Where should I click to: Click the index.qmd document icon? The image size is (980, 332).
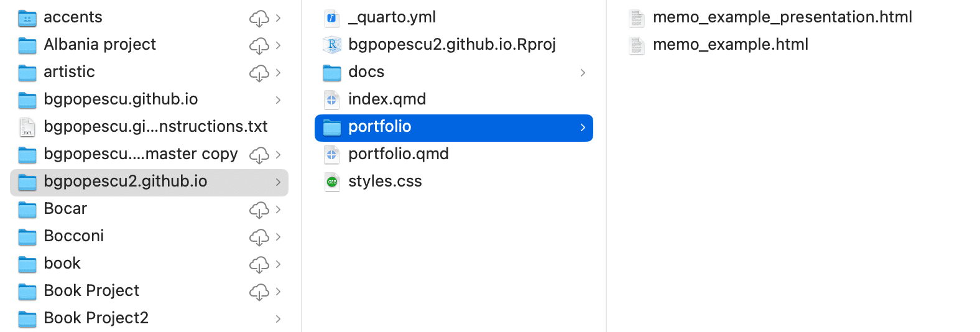(331, 99)
